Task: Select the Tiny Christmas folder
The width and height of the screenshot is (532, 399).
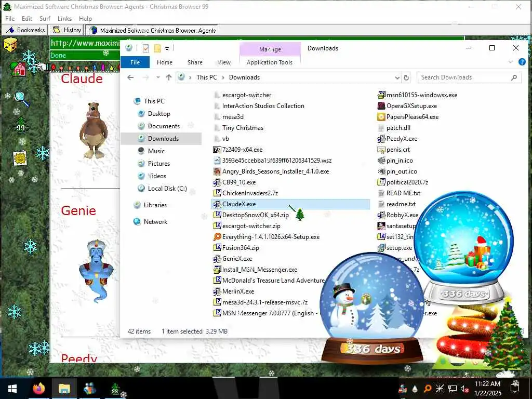Action: [243, 128]
